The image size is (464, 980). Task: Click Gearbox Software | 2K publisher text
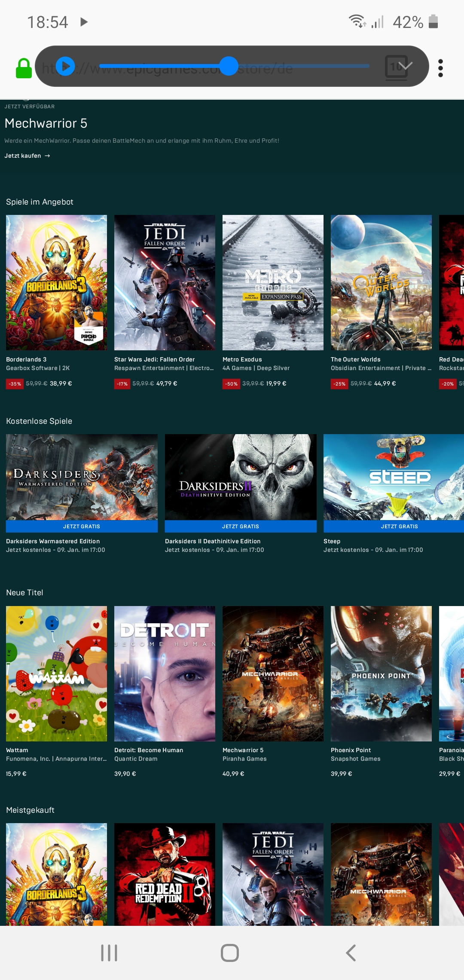(38, 368)
